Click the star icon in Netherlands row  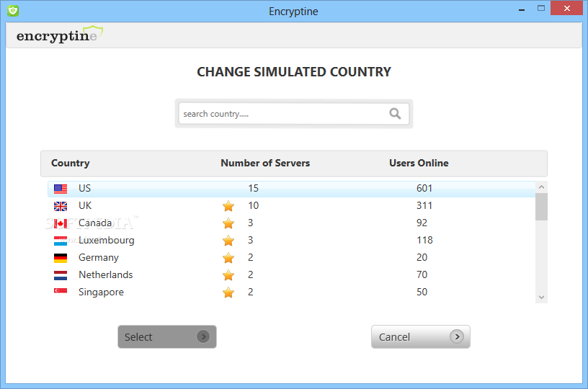[228, 275]
